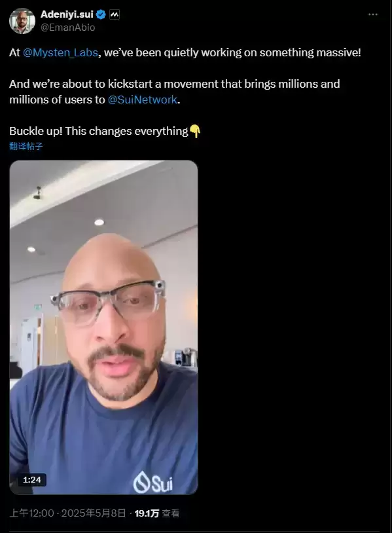
Task: Click the "kickstart a movement" paragraph
Action: [175, 92]
